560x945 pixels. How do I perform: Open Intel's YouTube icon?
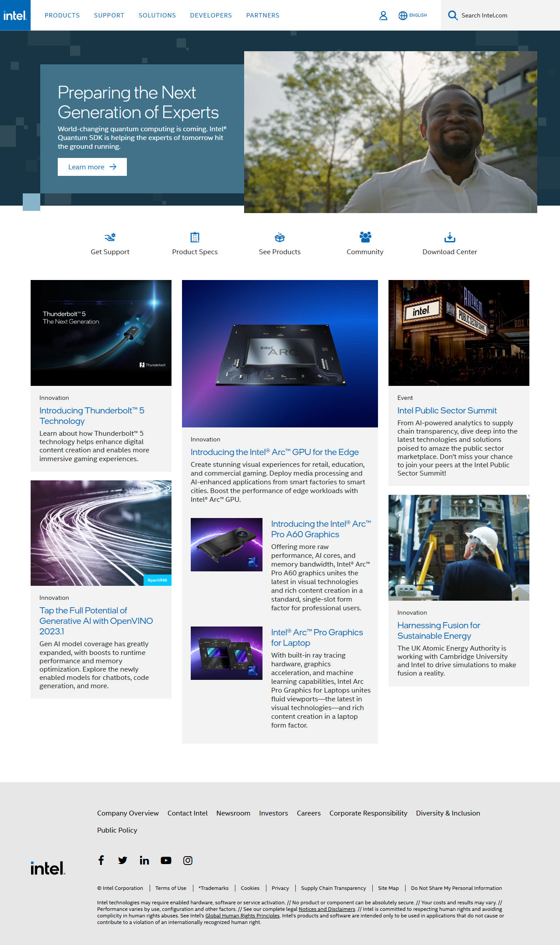166,861
